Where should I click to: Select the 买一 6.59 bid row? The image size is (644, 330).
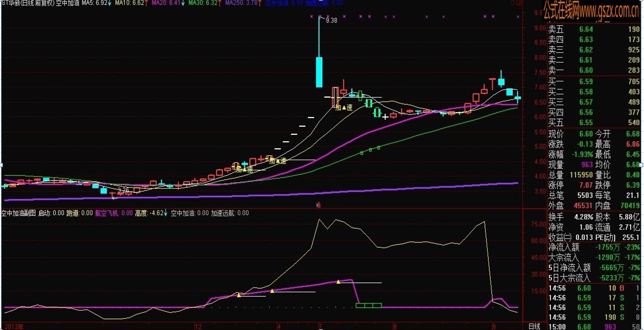[595, 81]
